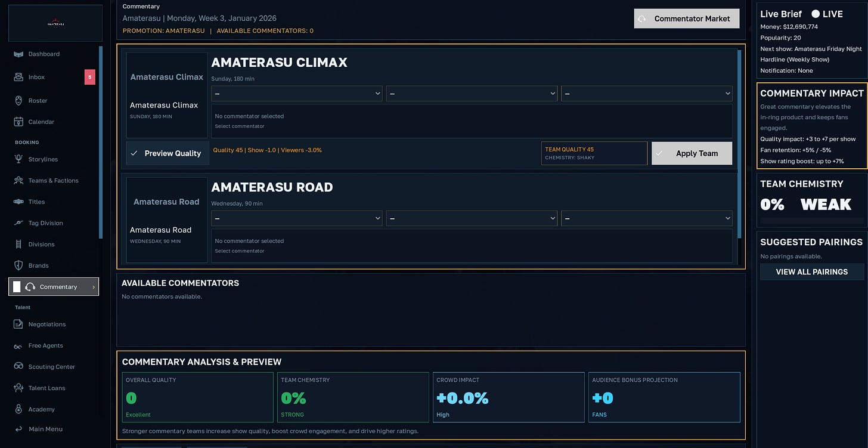Click the Commentary headset icon in the sidebar

click(x=30, y=287)
